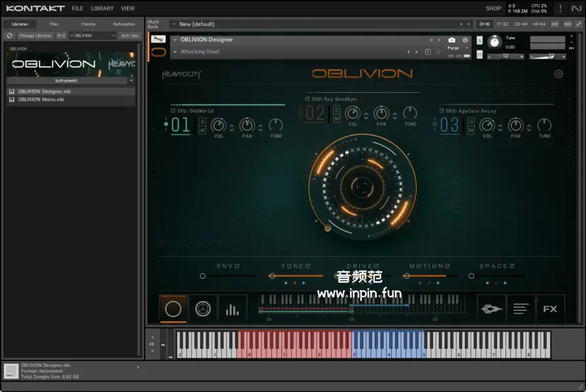Click the camera snapshot icon
Viewport: 586px width, 392px height.
pos(452,40)
